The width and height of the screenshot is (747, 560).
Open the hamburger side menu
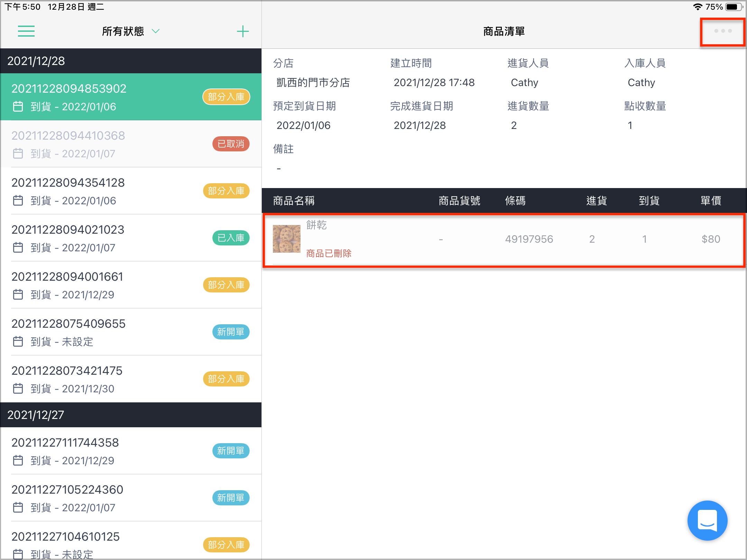(26, 31)
